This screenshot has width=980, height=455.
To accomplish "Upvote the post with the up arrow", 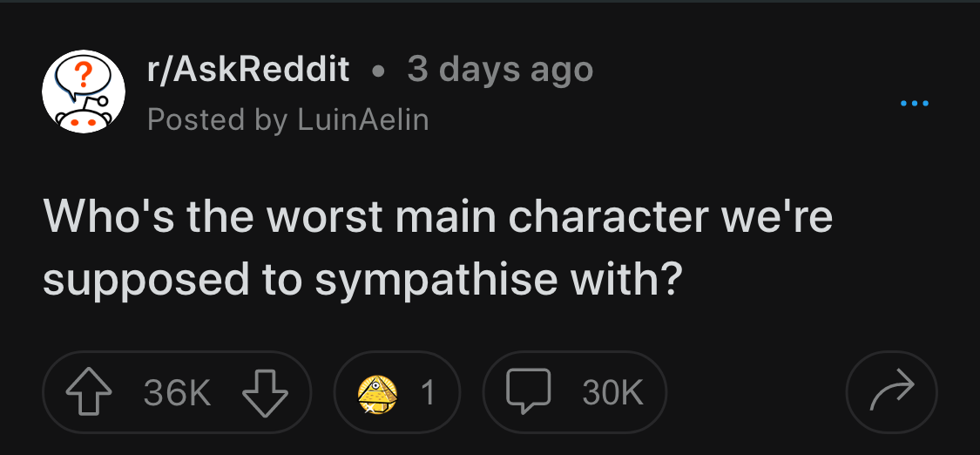I will [x=89, y=392].
